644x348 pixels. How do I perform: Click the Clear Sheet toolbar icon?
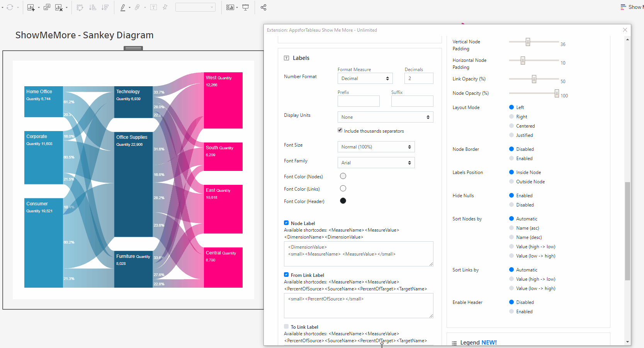59,7
